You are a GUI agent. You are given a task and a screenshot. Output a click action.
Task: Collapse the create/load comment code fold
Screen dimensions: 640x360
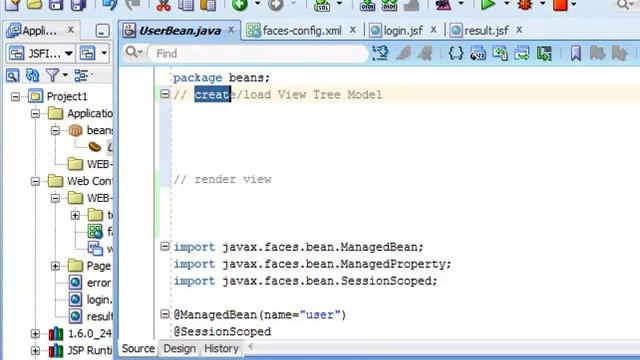[x=164, y=94]
